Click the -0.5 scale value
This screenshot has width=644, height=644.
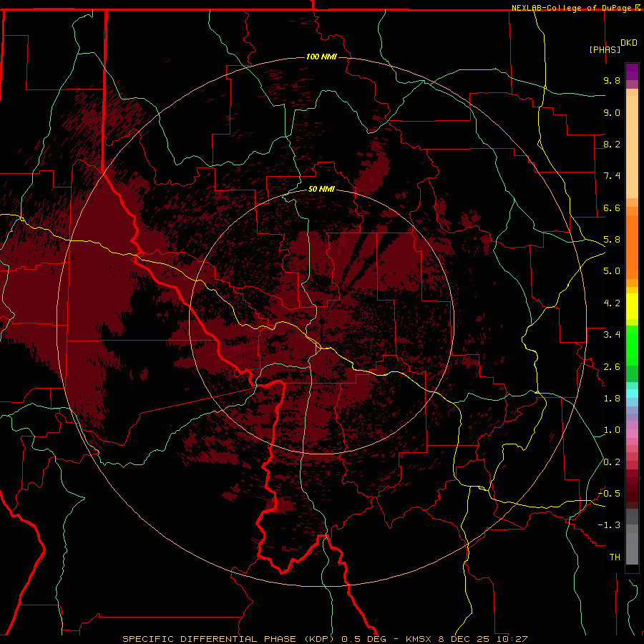point(609,494)
